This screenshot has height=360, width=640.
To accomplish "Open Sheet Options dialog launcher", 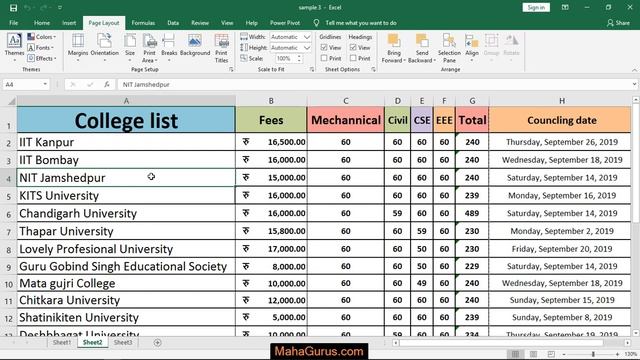I will tap(373, 70).
